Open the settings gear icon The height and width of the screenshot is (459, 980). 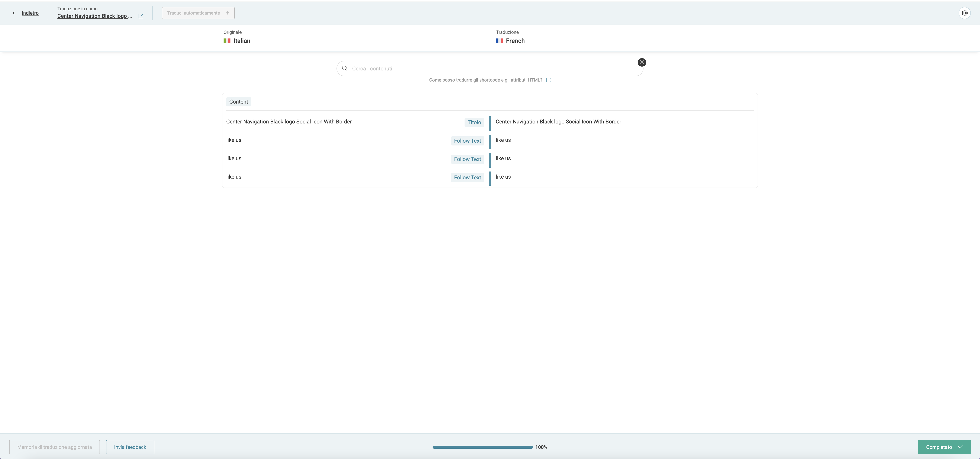coord(964,13)
